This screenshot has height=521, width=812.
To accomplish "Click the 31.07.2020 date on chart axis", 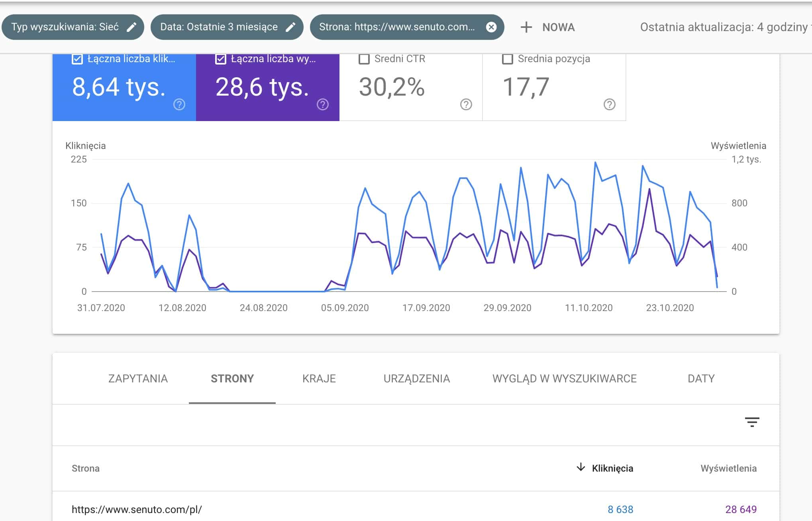I will coord(101,308).
